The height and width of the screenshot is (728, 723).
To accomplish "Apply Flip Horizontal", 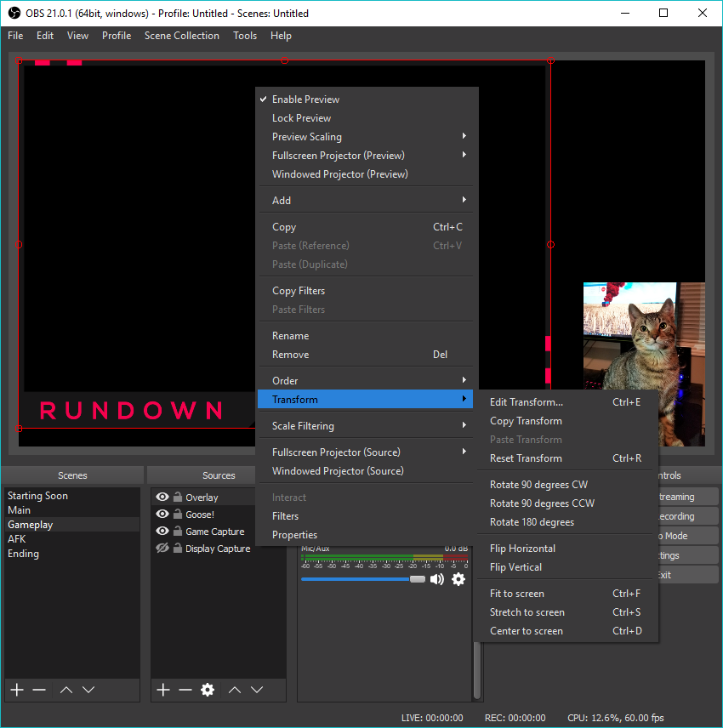I will click(x=566, y=549).
